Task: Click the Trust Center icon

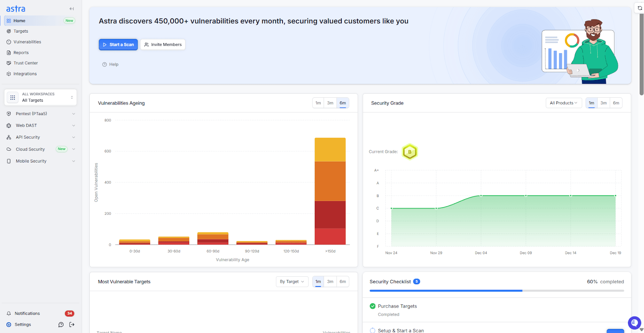Action: pyautogui.click(x=9, y=63)
